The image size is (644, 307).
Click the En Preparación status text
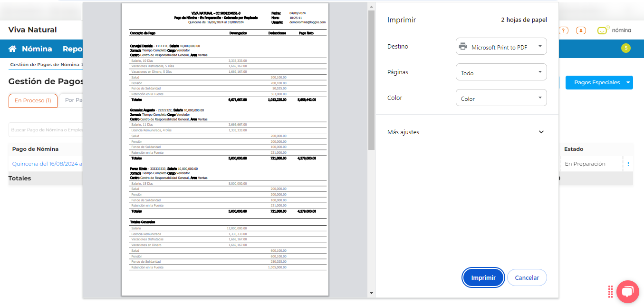(585, 164)
